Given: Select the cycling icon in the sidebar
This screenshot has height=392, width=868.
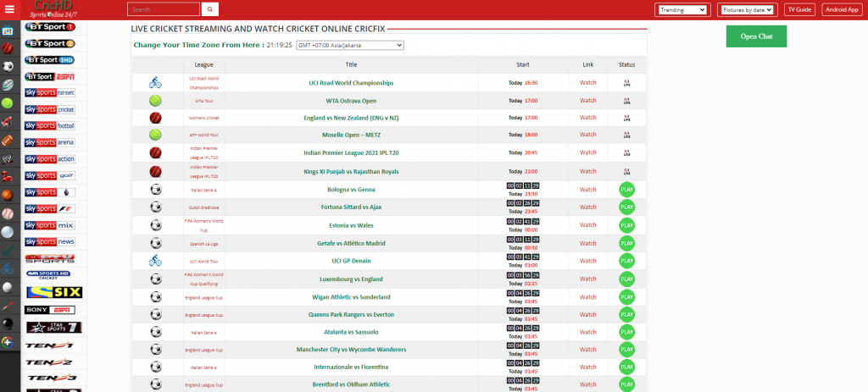Looking at the screenshot, I should [x=8, y=268].
